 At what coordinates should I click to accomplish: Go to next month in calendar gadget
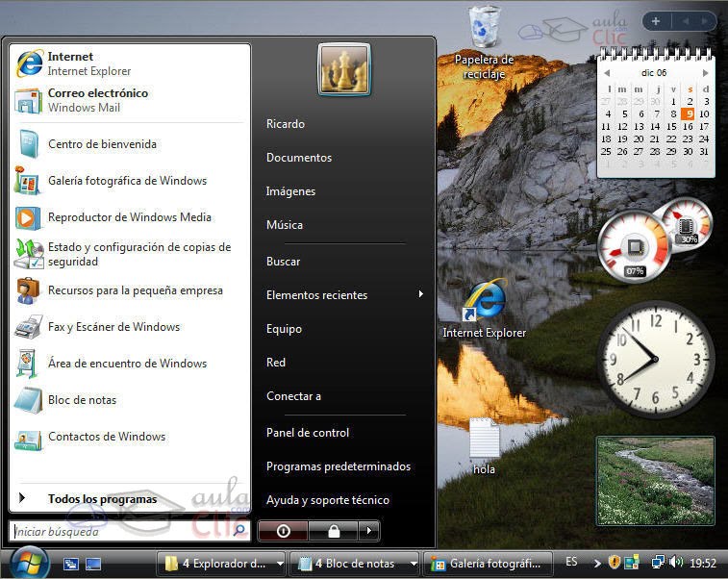pyautogui.click(x=705, y=73)
